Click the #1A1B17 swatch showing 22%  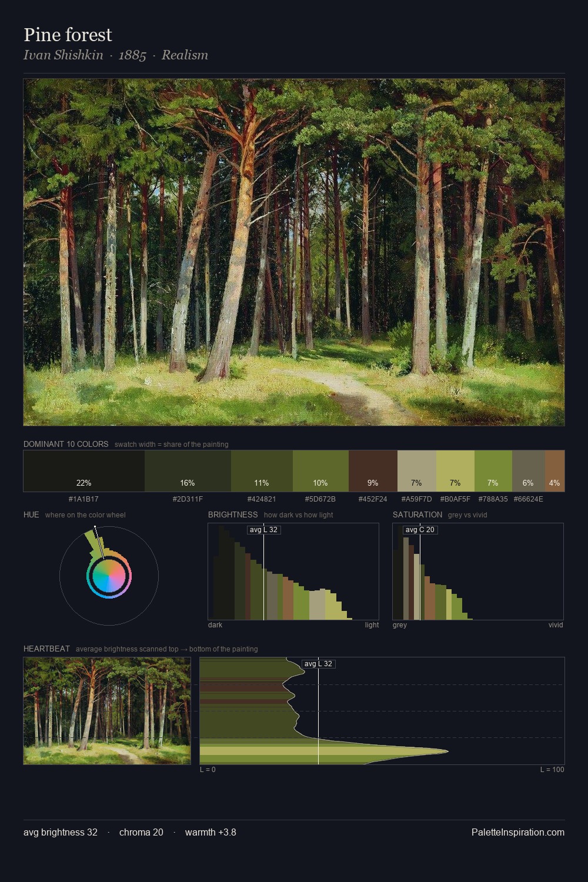point(84,471)
